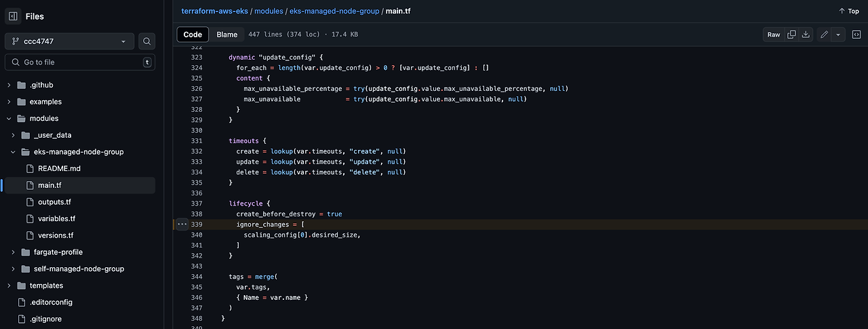
Task: Open .gitignore file
Action: tap(45, 319)
